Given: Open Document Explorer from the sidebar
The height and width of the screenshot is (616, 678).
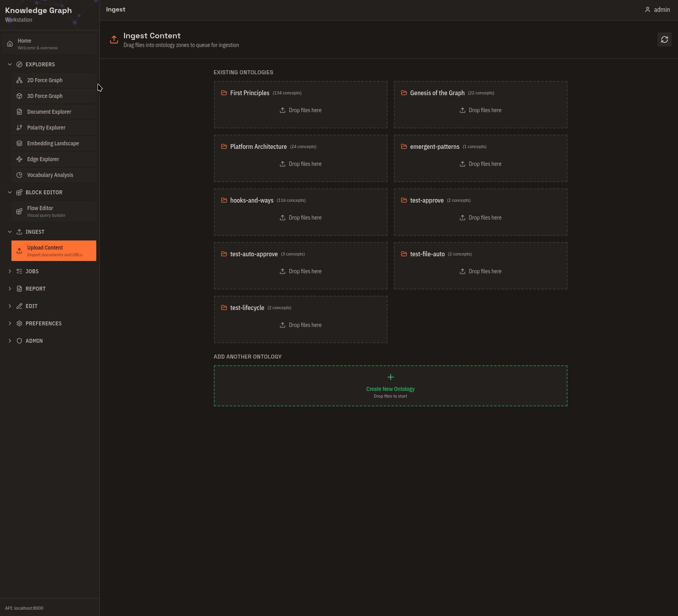Looking at the screenshot, I should [x=49, y=112].
